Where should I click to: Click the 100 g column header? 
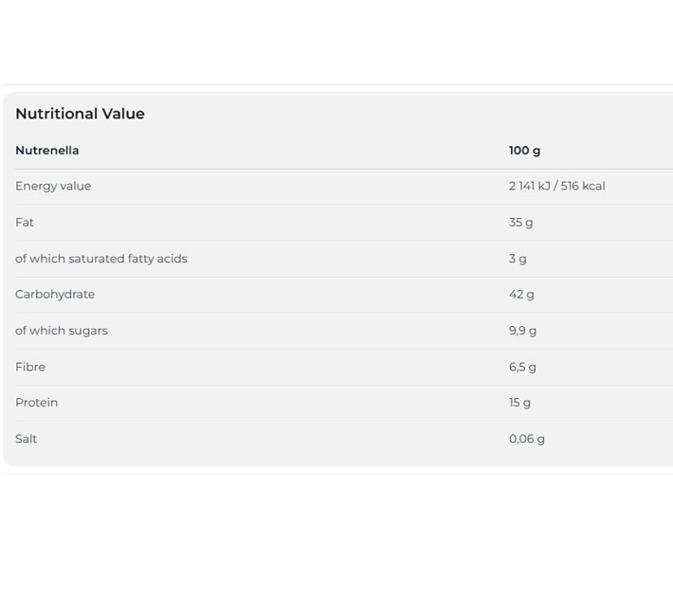pyautogui.click(x=524, y=151)
